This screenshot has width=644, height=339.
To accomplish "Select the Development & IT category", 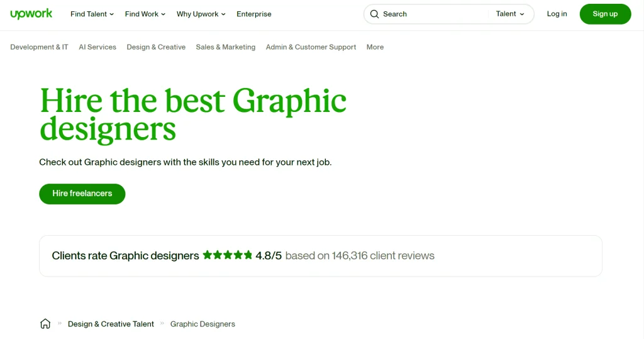I will coord(39,47).
